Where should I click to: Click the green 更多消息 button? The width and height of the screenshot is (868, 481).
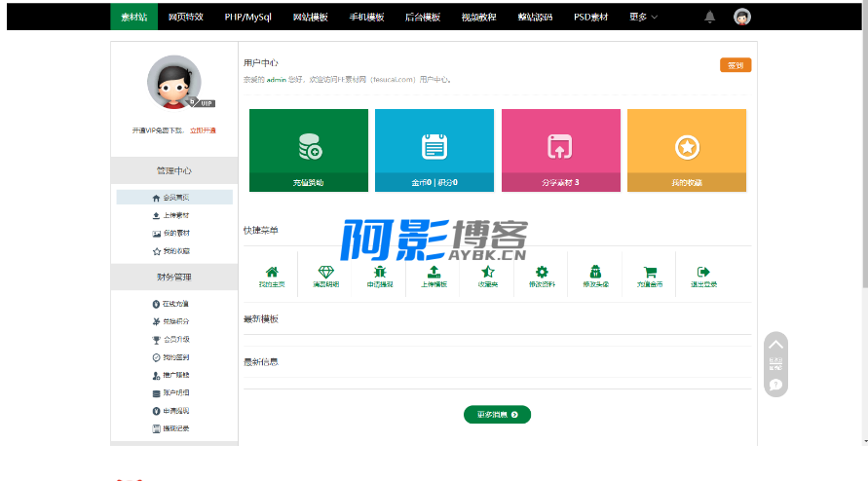(497, 415)
